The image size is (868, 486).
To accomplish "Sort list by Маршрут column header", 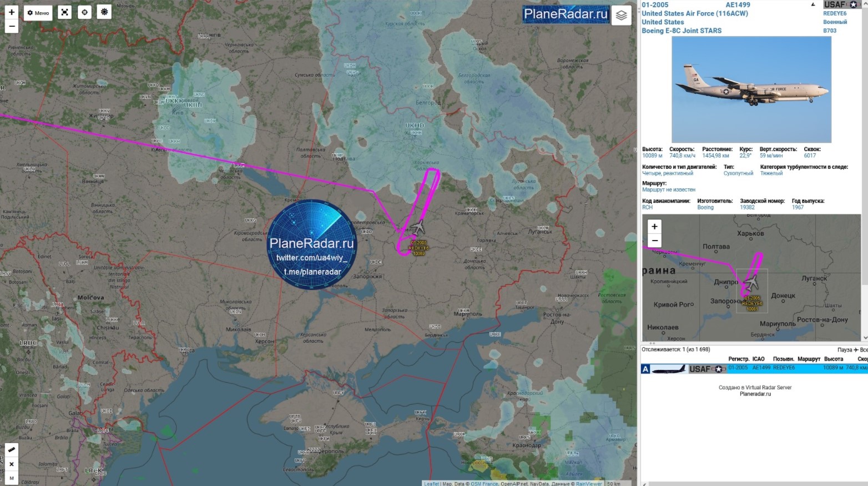I will pyautogui.click(x=809, y=359).
